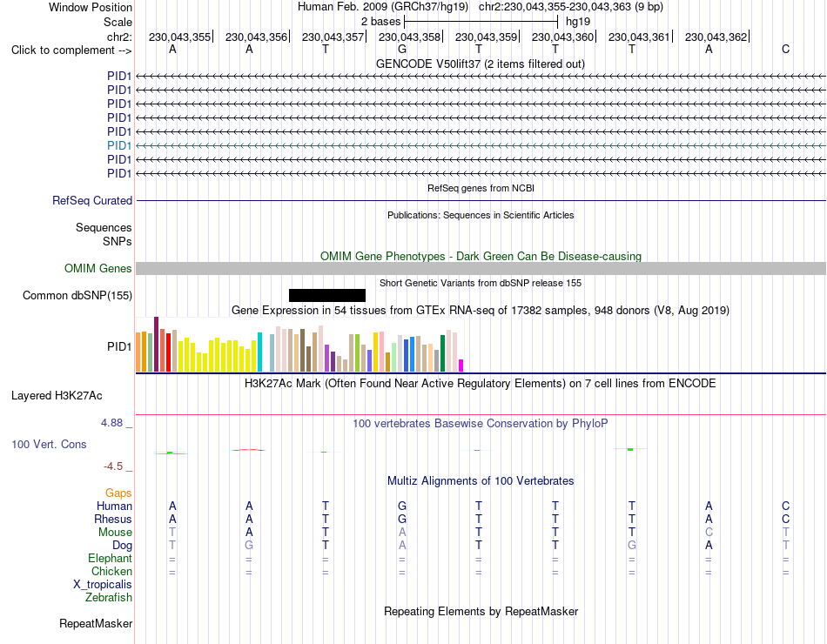This screenshot has width=827, height=644.
Task: Select the 'X_tropicalis' alignment row label
Action: pos(103,585)
